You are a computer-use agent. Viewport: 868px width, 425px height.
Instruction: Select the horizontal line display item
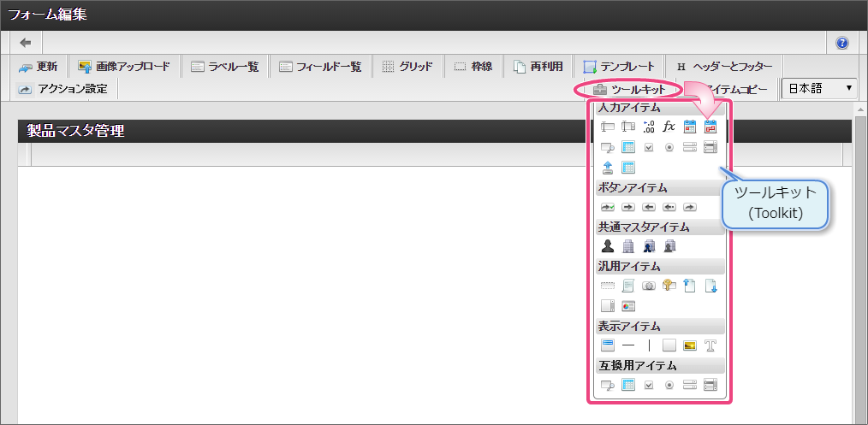coord(627,345)
